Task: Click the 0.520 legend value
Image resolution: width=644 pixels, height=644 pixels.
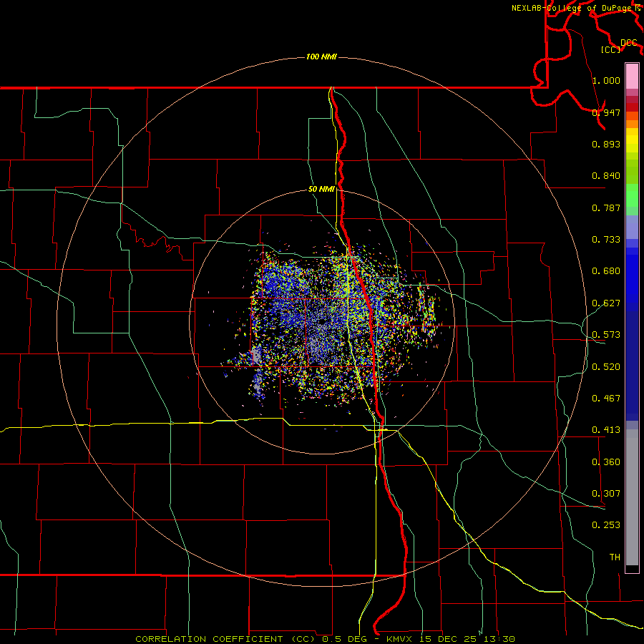Action: 606,367
